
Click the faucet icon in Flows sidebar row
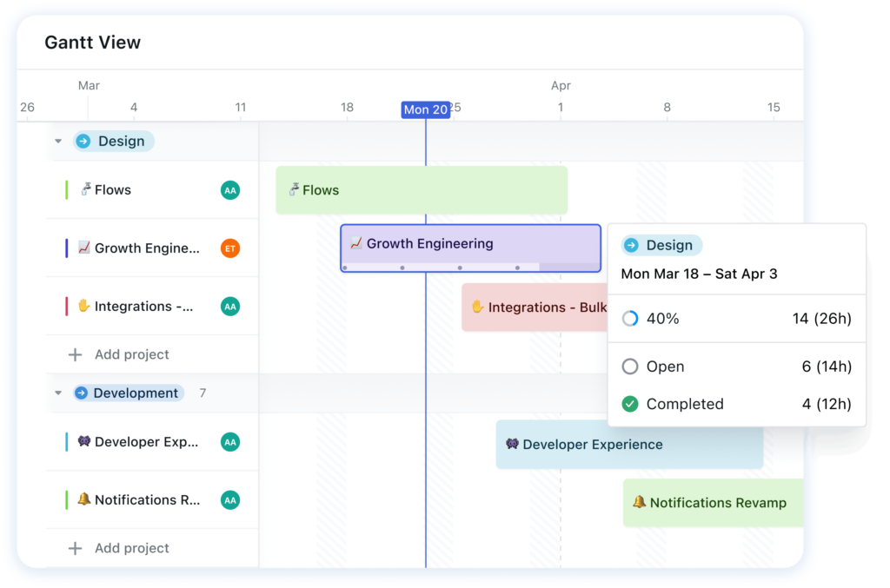(85, 188)
